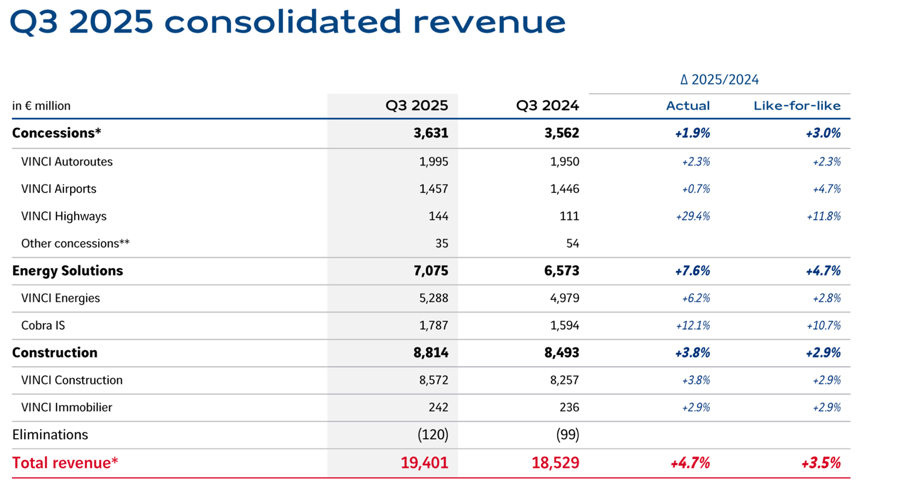This screenshot has height=490, width=902.
Task: Select Other concessions value 35
Action: pyautogui.click(x=442, y=243)
